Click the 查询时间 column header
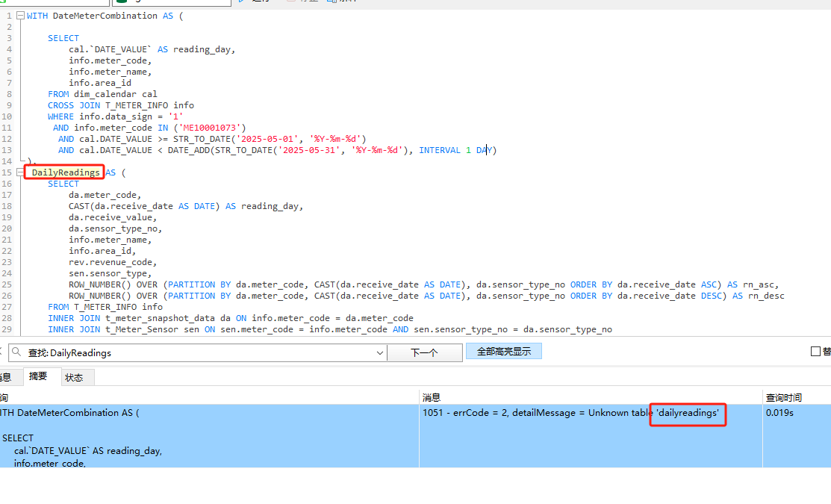831x504 pixels. [x=784, y=397]
